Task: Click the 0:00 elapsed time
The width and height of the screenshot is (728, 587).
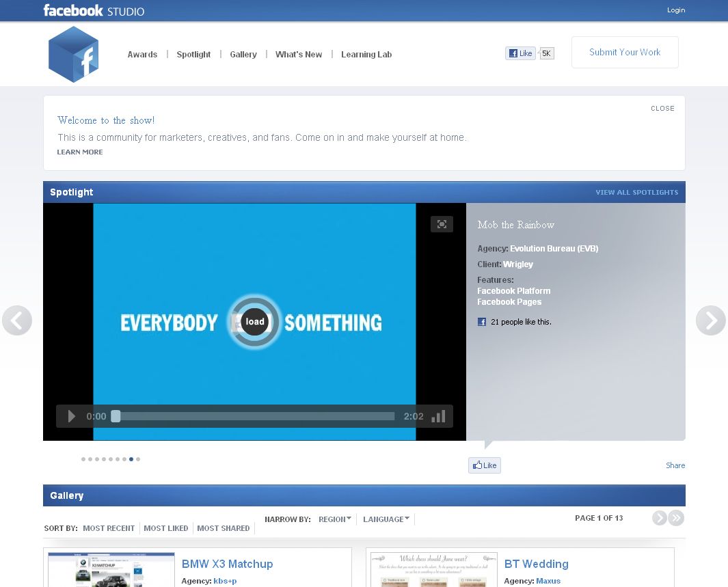Action: tap(96, 416)
